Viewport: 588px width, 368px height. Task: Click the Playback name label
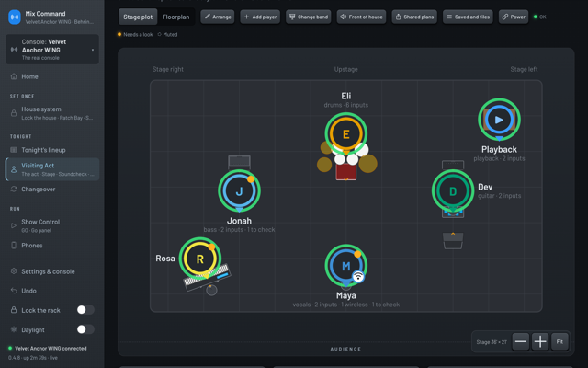coord(499,149)
